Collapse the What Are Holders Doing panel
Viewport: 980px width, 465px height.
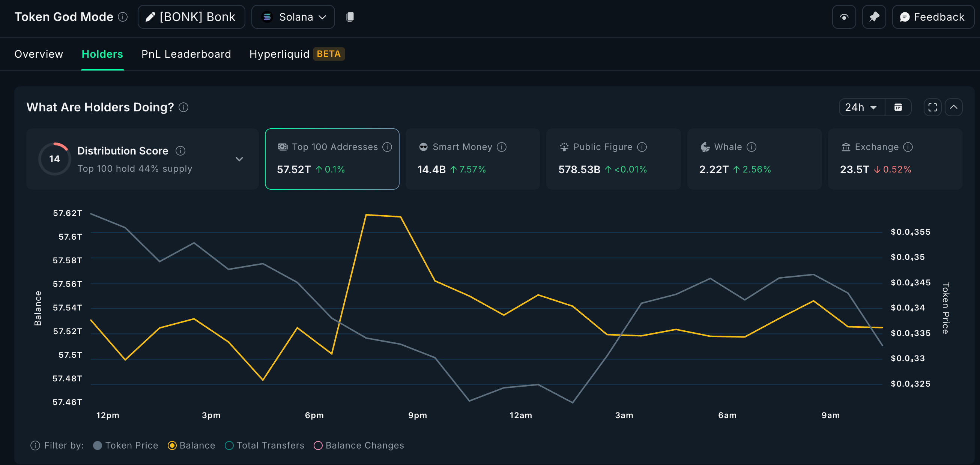click(x=953, y=107)
